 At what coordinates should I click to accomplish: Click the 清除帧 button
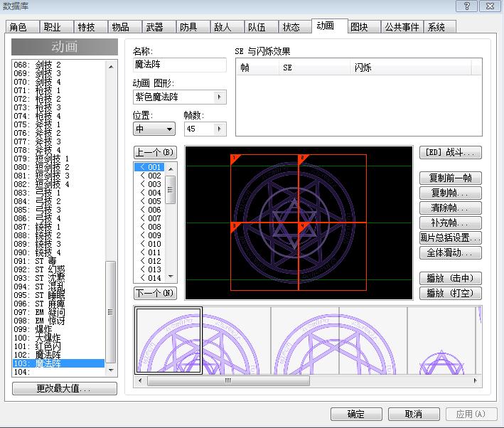(x=450, y=208)
